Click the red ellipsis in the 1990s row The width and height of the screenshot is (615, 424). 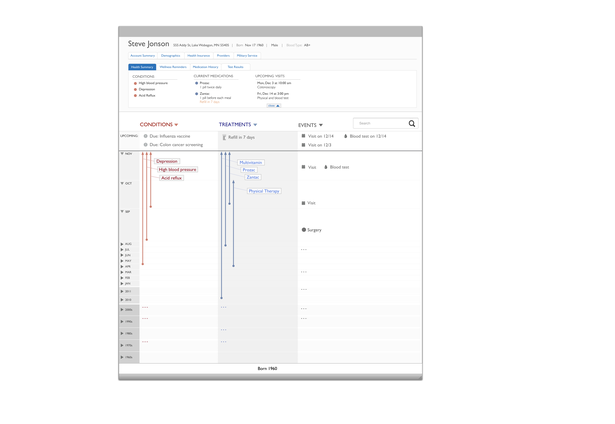[x=145, y=318]
